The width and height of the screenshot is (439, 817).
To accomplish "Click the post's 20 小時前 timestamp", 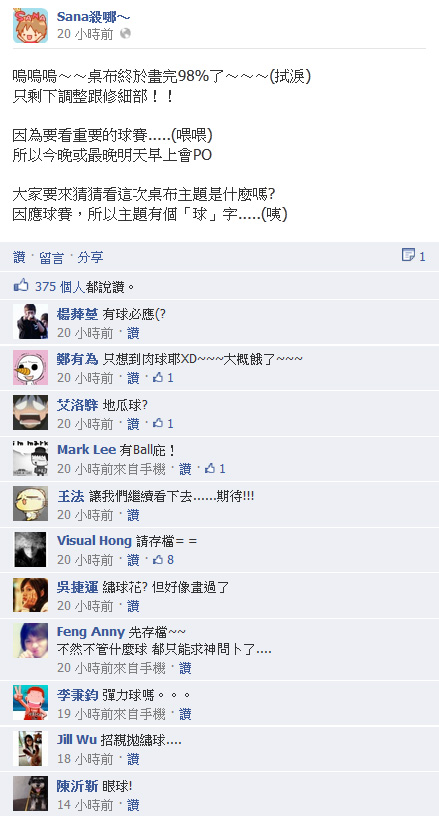I will tap(85, 34).
